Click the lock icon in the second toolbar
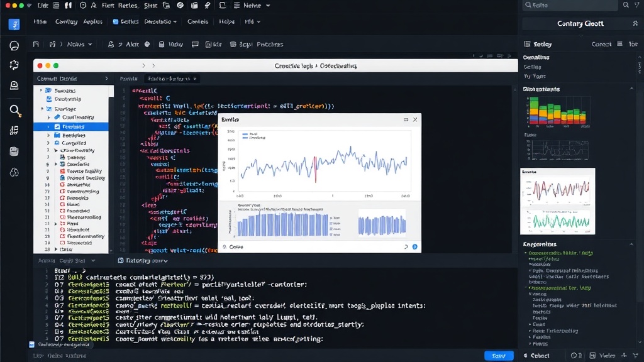644x362 pixels. (x=162, y=44)
